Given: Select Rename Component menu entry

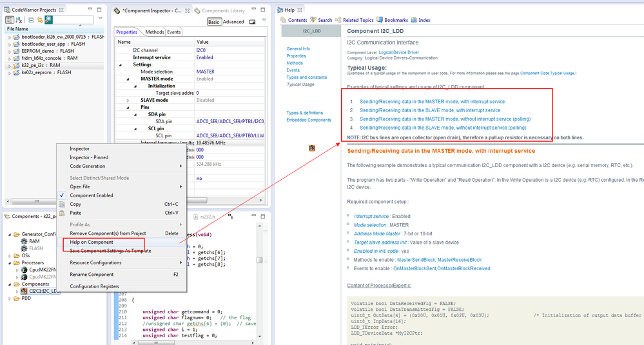Looking at the screenshot, I should coord(121,275).
